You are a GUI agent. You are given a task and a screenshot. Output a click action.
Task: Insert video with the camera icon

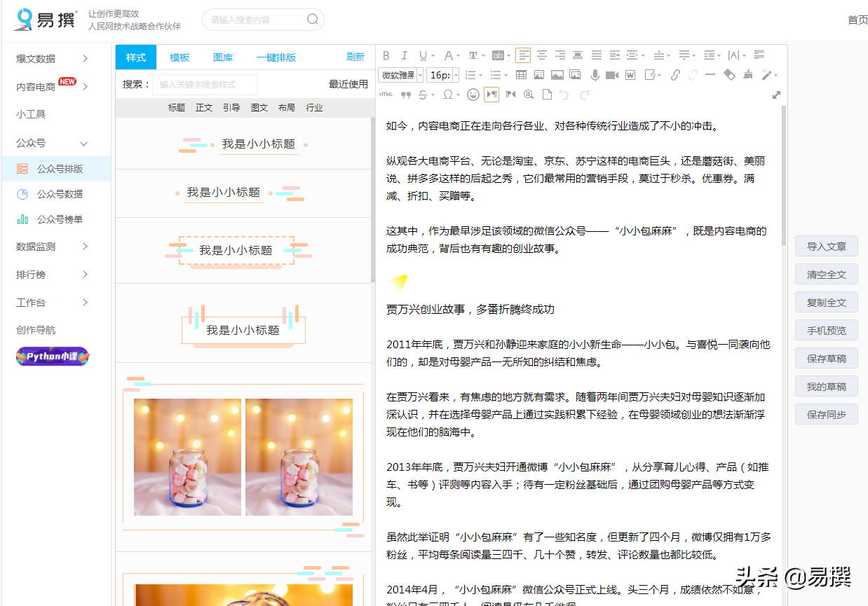(x=612, y=75)
